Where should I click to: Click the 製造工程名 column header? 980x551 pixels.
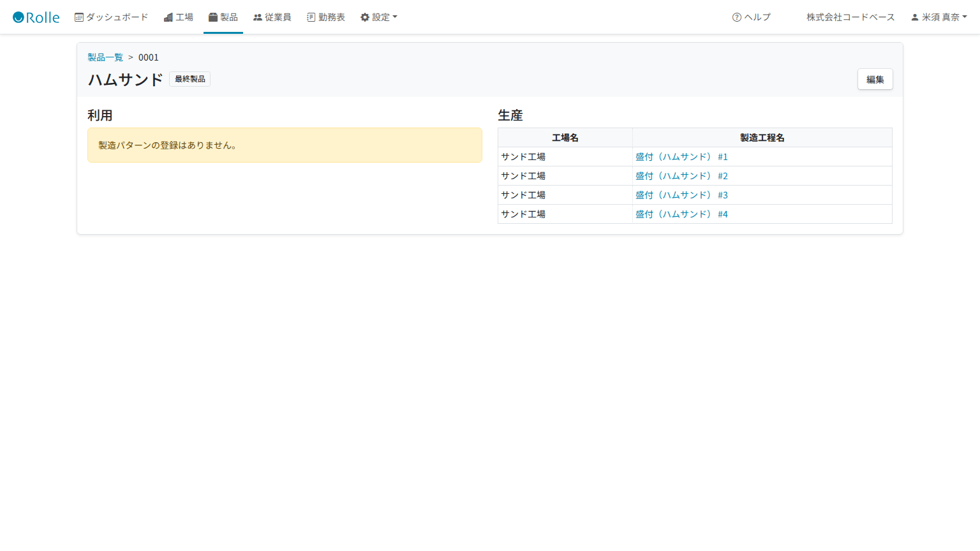[x=762, y=138]
